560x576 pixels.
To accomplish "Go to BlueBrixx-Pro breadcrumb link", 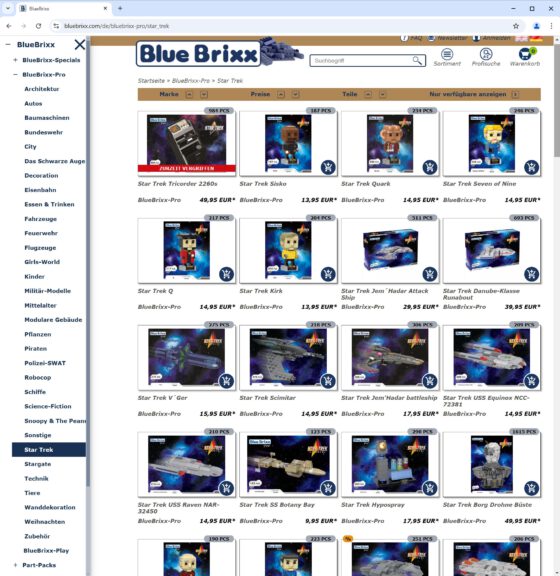I will [191, 81].
